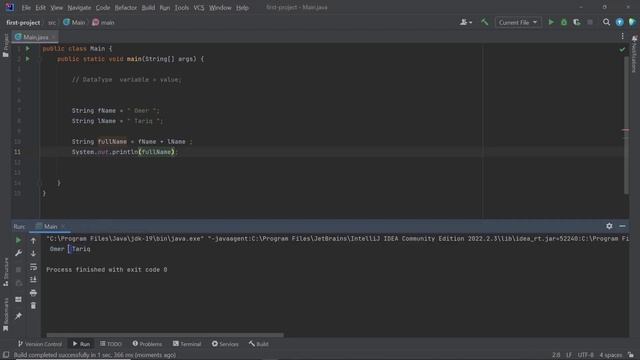Rerun Main using the run panel play icon

tap(18, 240)
